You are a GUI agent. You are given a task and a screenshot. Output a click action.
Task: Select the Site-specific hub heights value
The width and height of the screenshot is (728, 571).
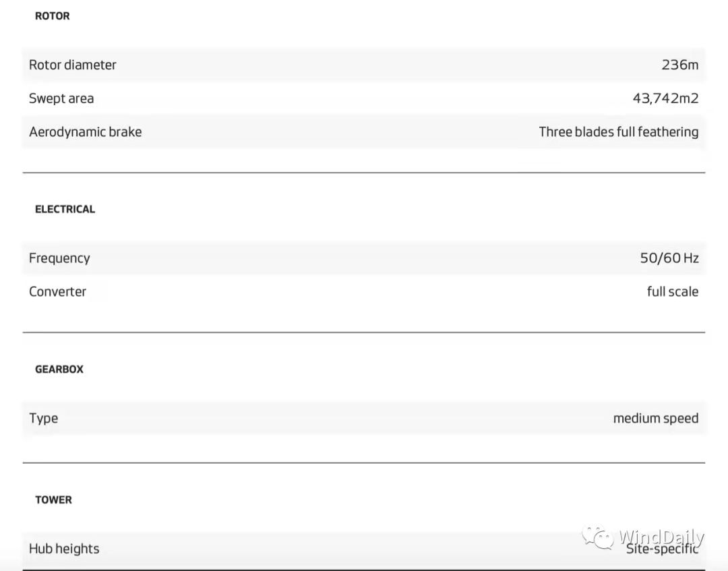[x=661, y=550]
